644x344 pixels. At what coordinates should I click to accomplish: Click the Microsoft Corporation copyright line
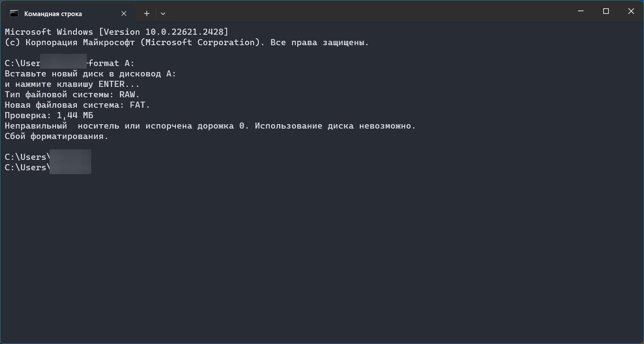coord(186,43)
